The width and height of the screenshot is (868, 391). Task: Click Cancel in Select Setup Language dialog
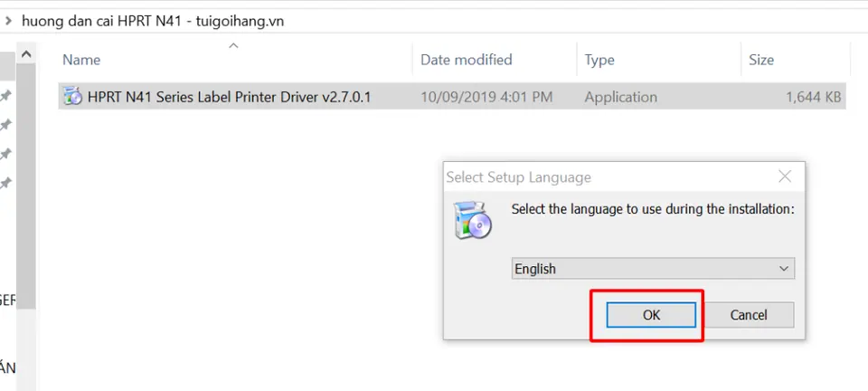tap(749, 315)
